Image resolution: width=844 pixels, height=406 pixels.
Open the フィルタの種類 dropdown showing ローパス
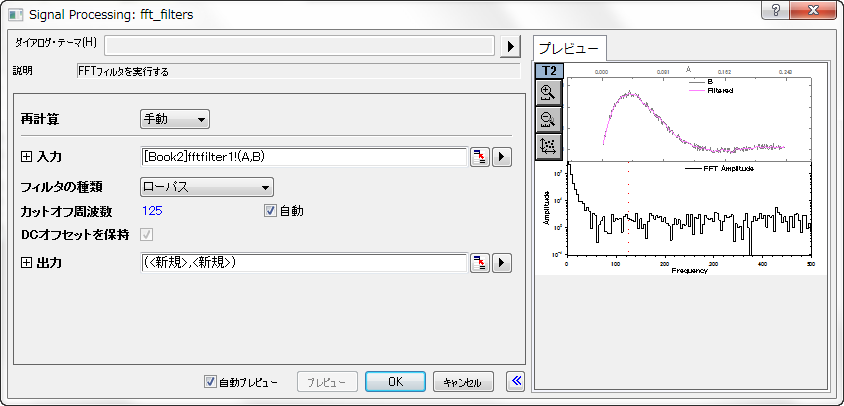click(x=207, y=187)
